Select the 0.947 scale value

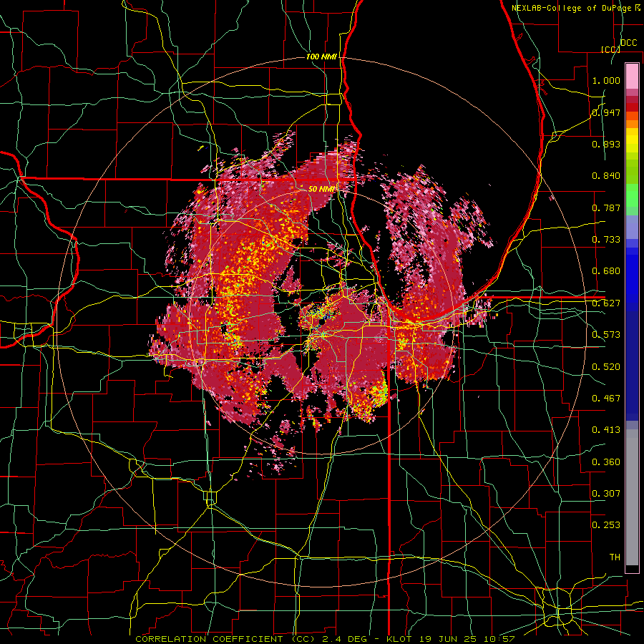click(606, 112)
